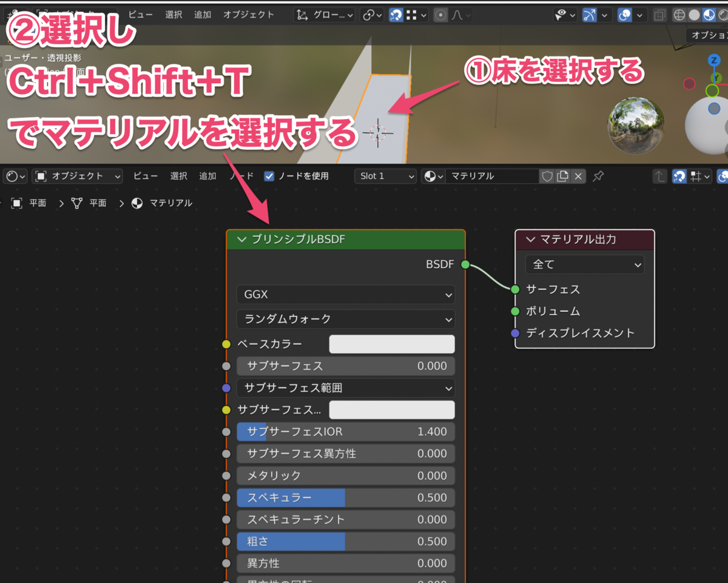Enable snapping with the magnet icon
This screenshot has width=728, height=583.
tap(396, 15)
